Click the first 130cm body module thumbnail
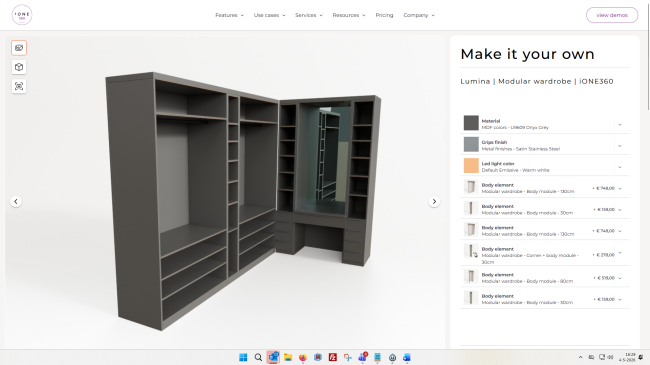Viewport: 650px width, 365px height. pyautogui.click(x=471, y=187)
